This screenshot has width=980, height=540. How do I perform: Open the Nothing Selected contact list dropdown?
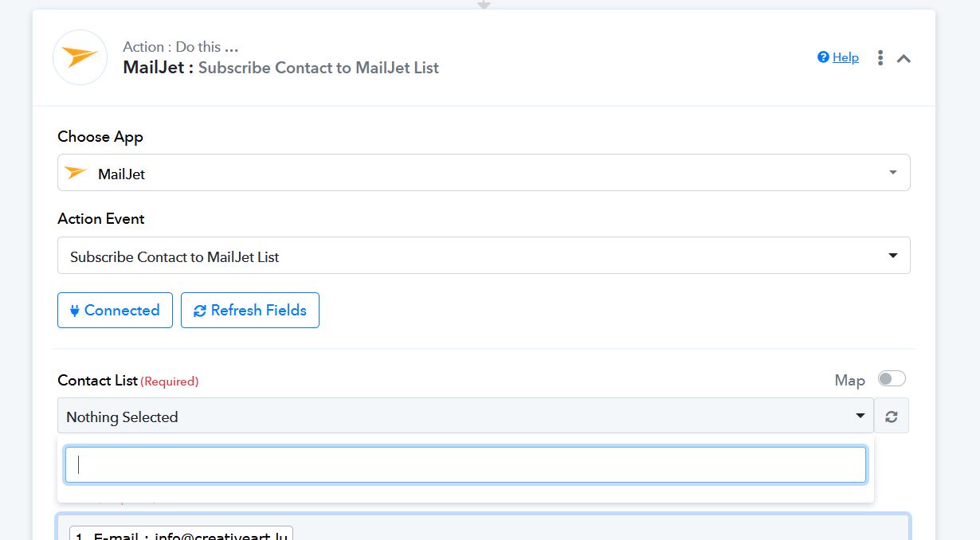coord(465,416)
